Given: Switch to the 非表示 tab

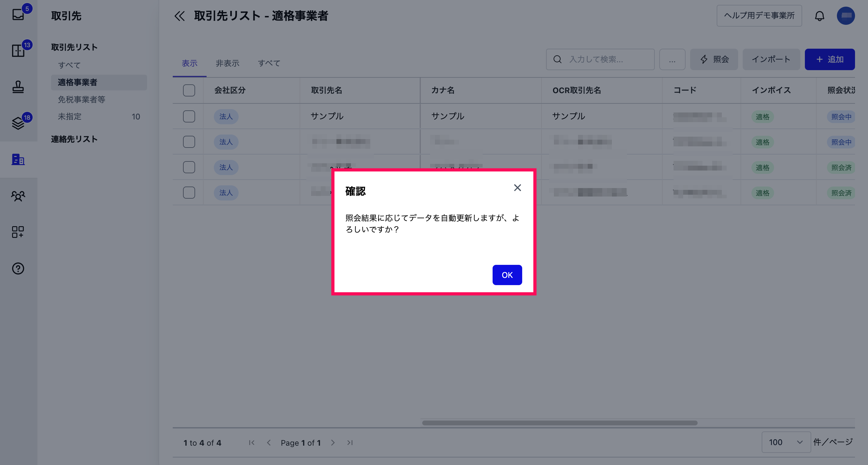Looking at the screenshot, I should (227, 63).
